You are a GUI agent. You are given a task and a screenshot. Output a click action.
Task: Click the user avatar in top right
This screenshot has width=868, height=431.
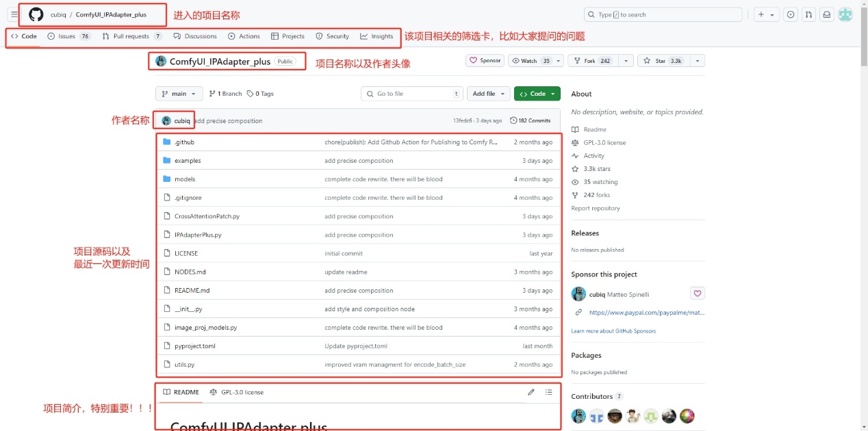(x=846, y=14)
